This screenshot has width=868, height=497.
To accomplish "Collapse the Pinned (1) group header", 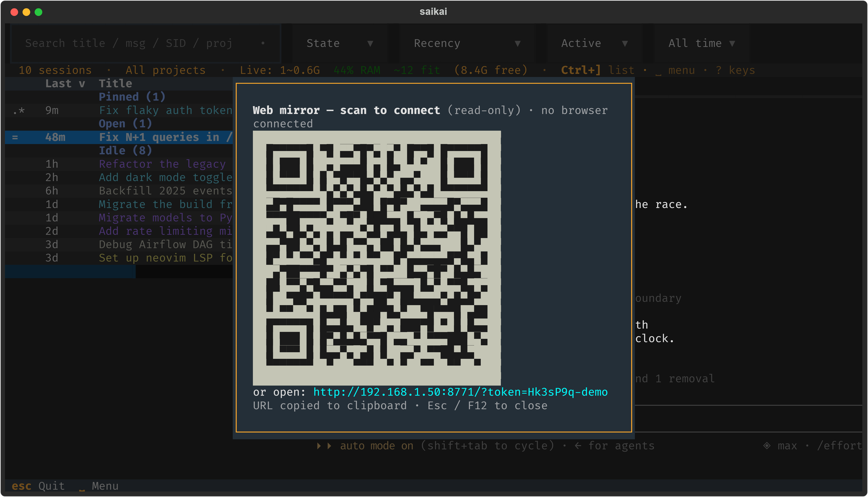I will point(132,97).
